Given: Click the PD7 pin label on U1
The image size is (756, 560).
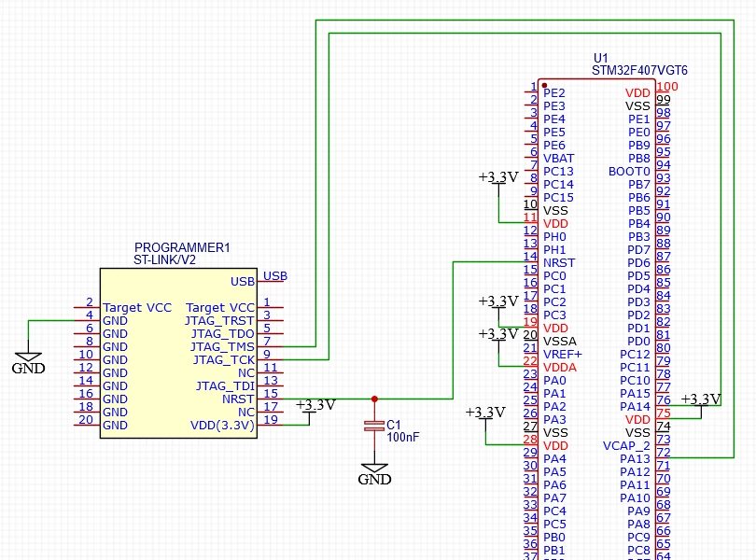Looking at the screenshot, I should (x=638, y=250).
